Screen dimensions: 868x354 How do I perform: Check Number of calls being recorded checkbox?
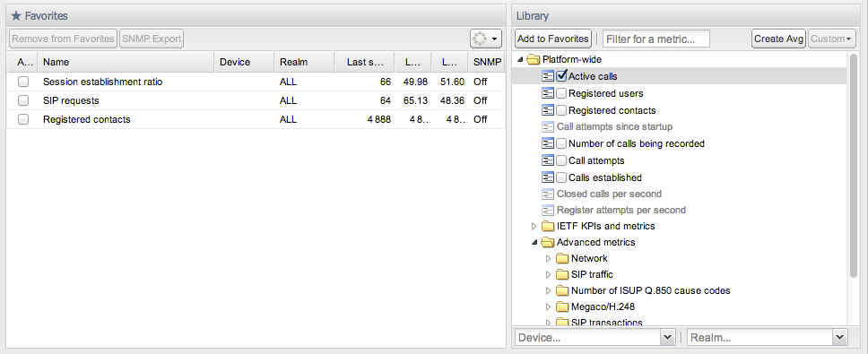561,143
